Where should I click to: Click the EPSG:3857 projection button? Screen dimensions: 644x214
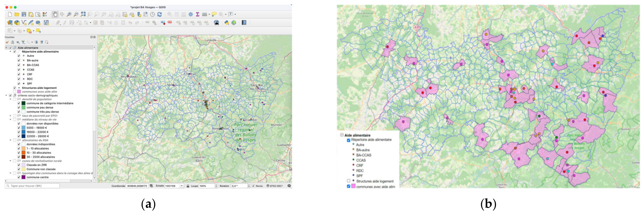pyautogui.click(x=274, y=186)
